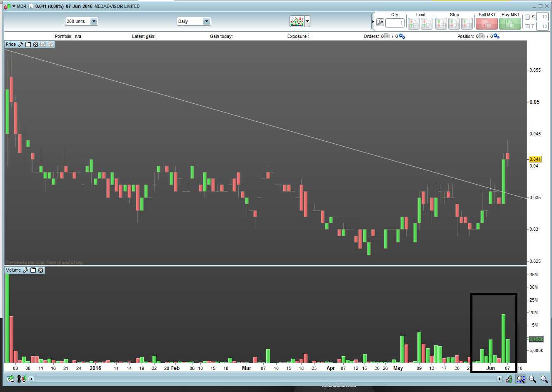552x392 pixels.
Task: Click the Sell MKT button
Action: [x=487, y=24]
